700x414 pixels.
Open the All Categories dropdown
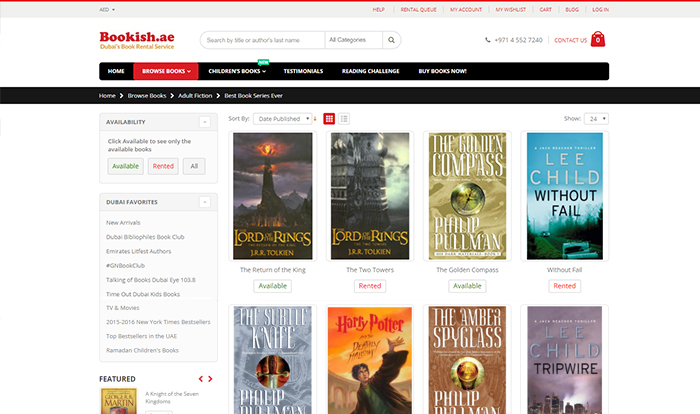(x=354, y=40)
